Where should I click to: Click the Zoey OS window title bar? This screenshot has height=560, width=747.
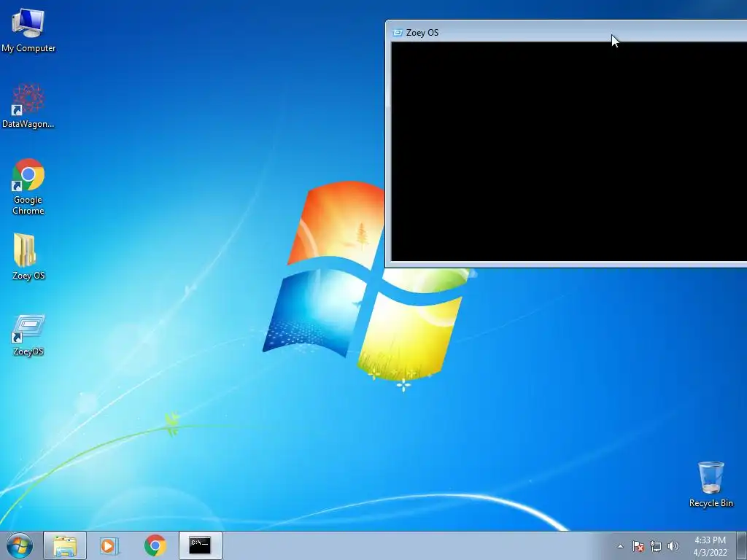[566, 32]
